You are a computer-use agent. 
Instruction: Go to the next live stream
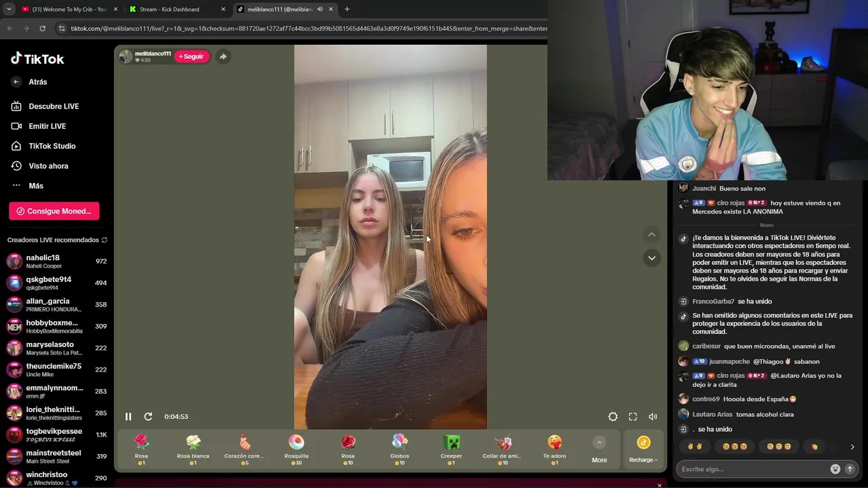click(x=652, y=258)
